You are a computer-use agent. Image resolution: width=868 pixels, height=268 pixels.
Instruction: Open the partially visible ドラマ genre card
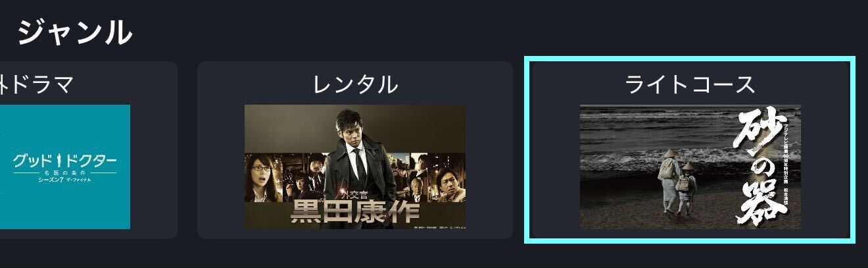89,150
